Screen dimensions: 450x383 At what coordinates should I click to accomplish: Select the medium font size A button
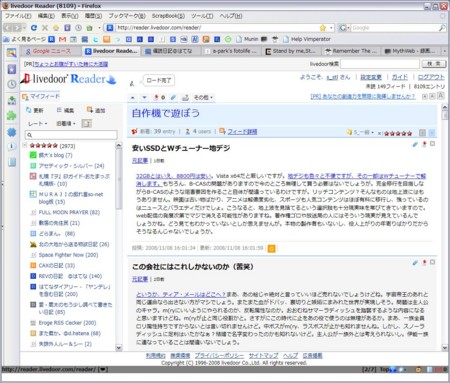click(x=432, y=96)
